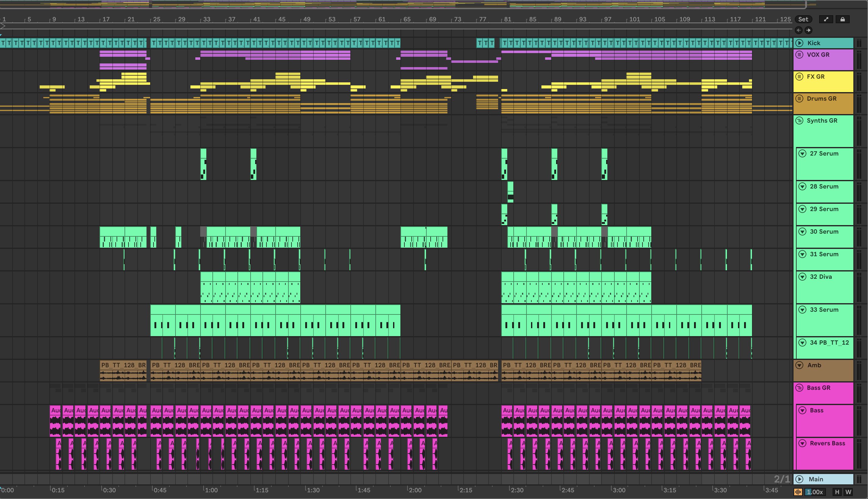Jump to the previous locator arrow
The width and height of the screenshot is (868, 499).
pos(799,30)
